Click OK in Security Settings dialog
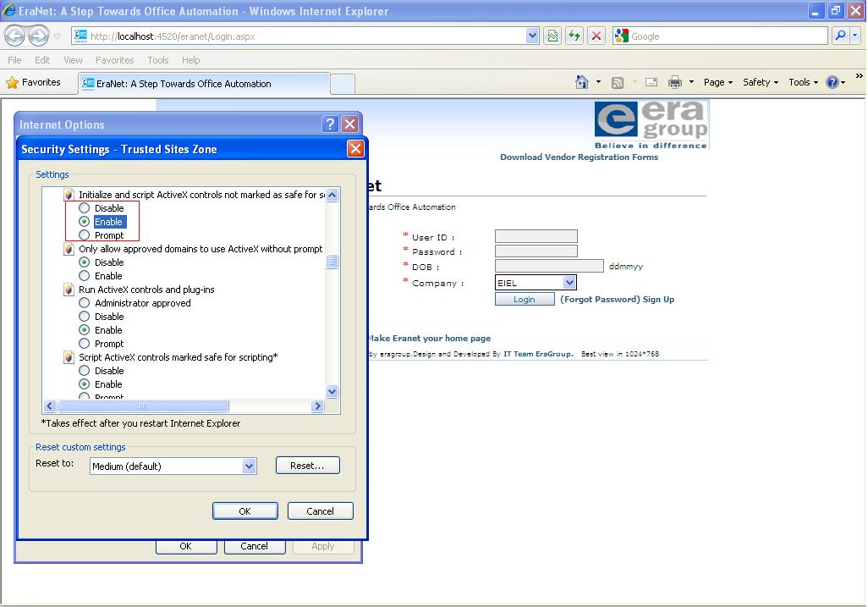The image size is (868, 607). [x=245, y=511]
